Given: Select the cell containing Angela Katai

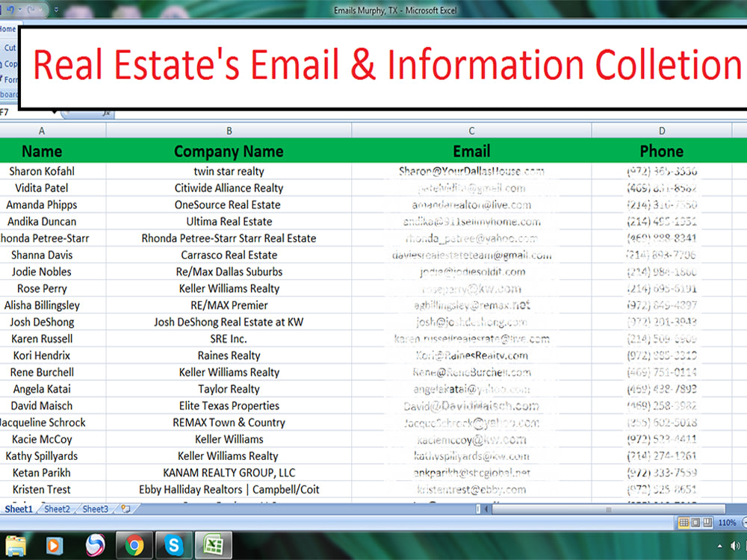Looking at the screenshot, I should 42,389.
